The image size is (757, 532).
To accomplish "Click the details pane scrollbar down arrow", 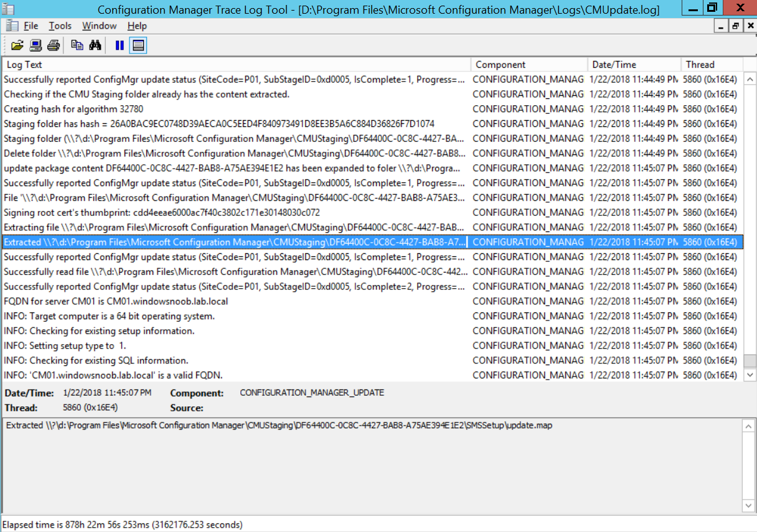I will pos(749,505).
